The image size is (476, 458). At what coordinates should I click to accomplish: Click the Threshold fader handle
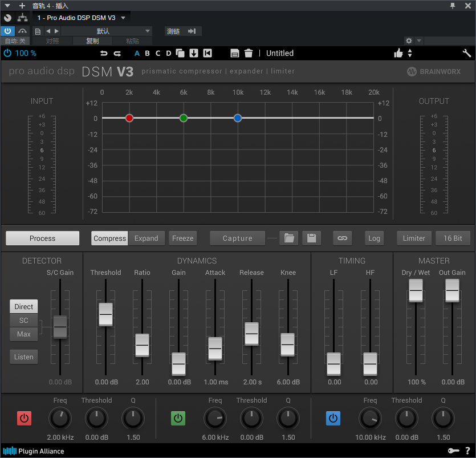[105, 315]
